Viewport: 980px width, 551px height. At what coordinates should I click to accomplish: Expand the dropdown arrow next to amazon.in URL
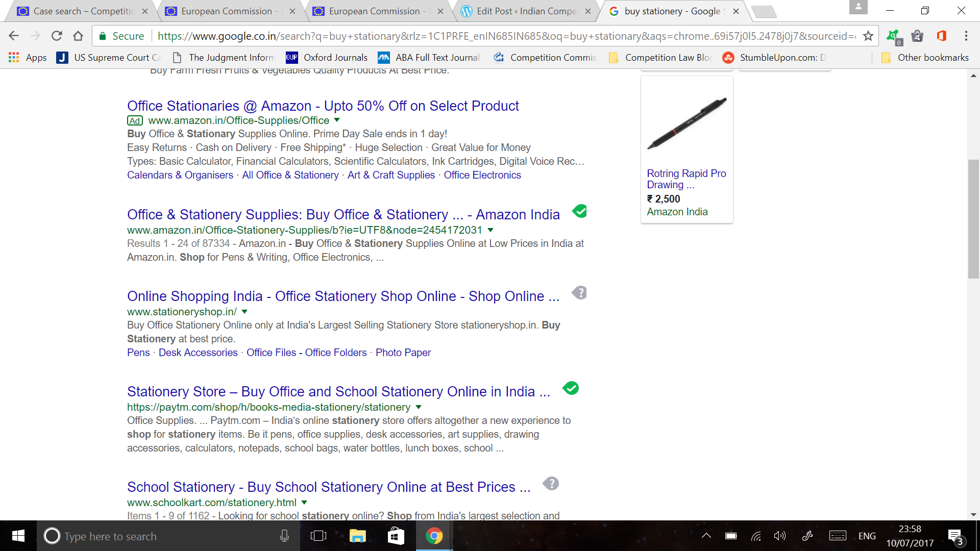coord(490,230)
